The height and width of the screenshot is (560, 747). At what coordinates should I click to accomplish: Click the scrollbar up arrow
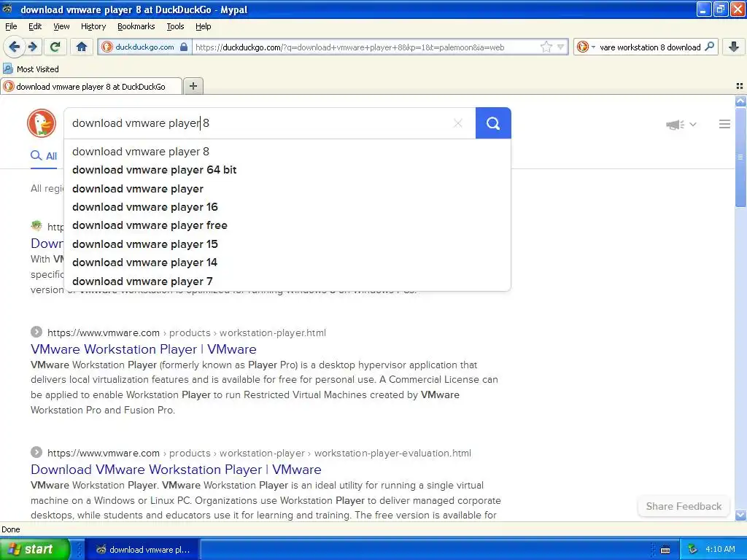[x=740, y=101]
